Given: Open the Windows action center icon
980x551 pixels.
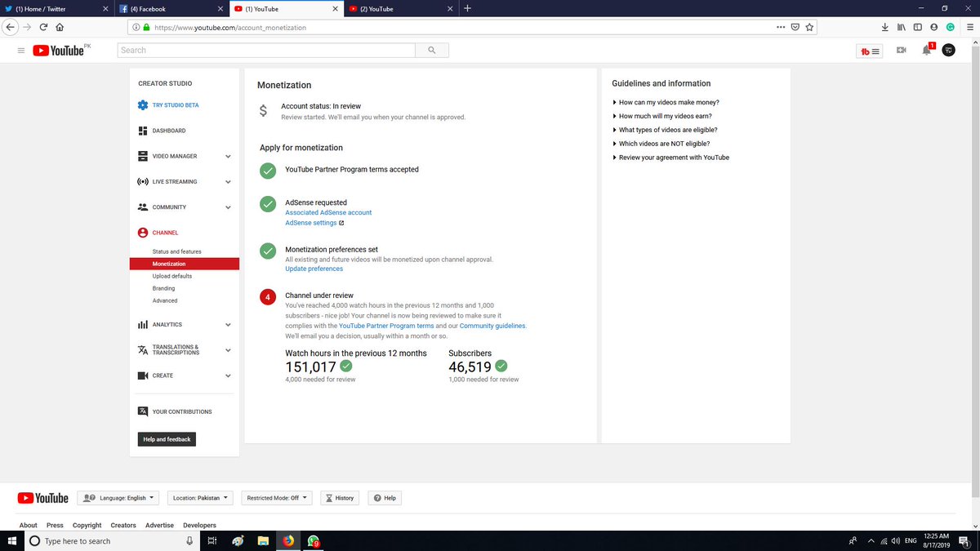Looking at the screenshot, I should [x=964, y=540].
